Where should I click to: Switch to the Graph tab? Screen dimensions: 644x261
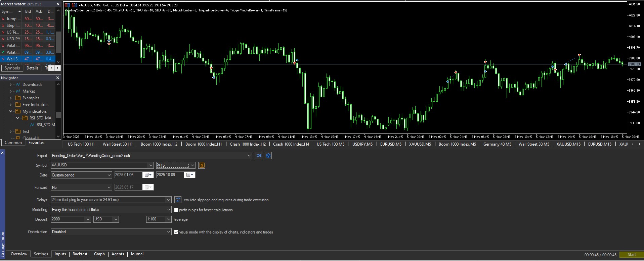click(x=99, y=254)
